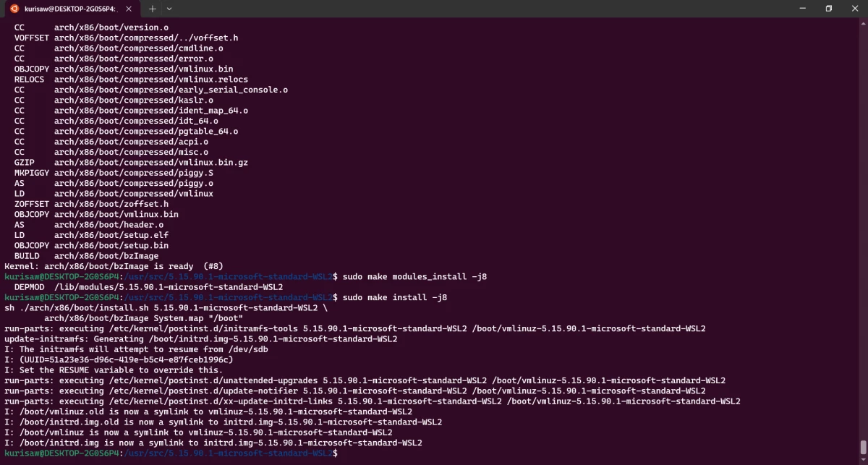The width and height of the screenshot is (868, 465).
Task: Click the vertical scrollbar thumb
Action: (864, 447)
